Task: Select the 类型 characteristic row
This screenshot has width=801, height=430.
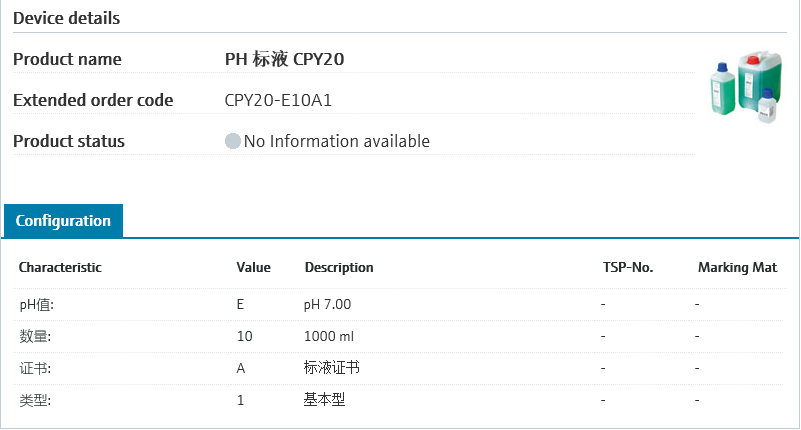Action: tap(35, 400)
